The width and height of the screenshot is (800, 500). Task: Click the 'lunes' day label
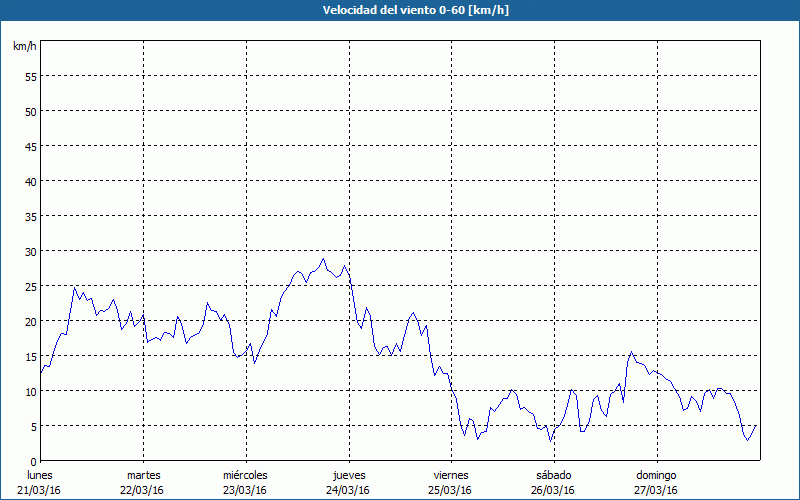click(x=39, y=475)
